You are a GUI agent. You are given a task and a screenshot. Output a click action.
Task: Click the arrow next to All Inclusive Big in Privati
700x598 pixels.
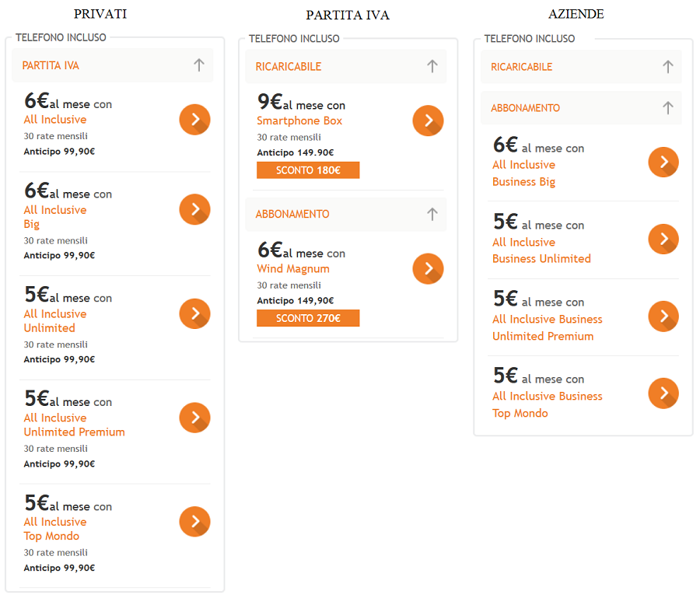194,209
